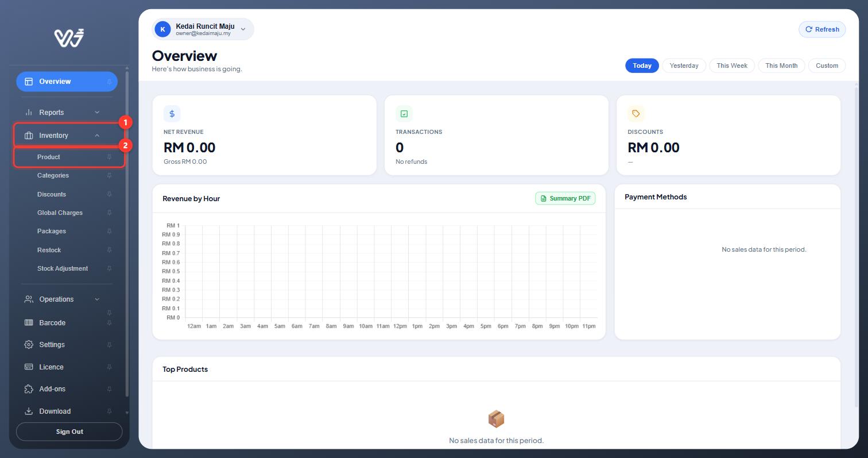Click the package box icon in Top Products
The image size is (868, 458).
point(496,419)
